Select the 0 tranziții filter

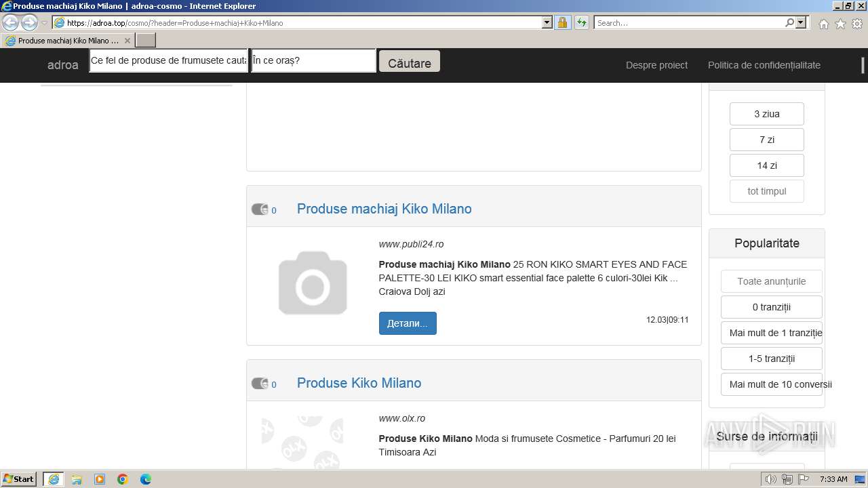pyautogui.click(x=772, y=307)
